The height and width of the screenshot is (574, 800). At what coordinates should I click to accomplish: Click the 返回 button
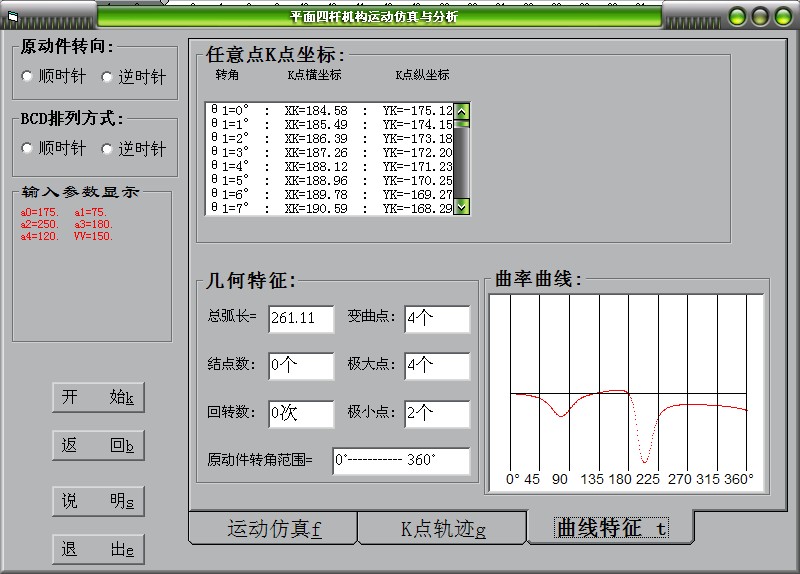(98, 446)
